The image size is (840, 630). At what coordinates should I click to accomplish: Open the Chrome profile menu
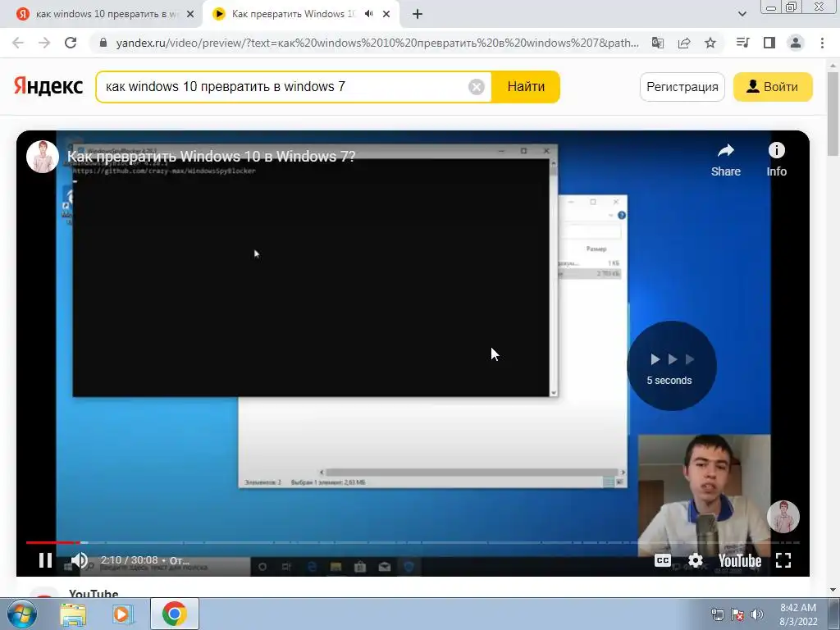[796, 43]
